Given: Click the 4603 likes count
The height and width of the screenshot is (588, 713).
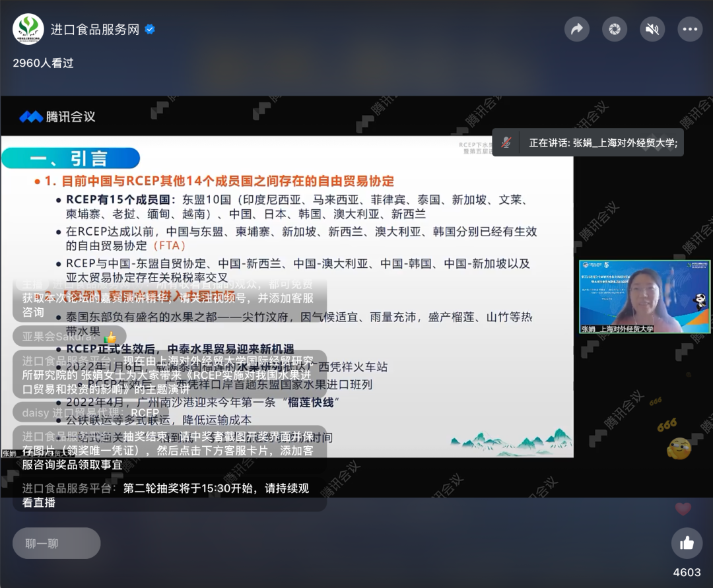Looking at the screenshot, I should 687,573.
